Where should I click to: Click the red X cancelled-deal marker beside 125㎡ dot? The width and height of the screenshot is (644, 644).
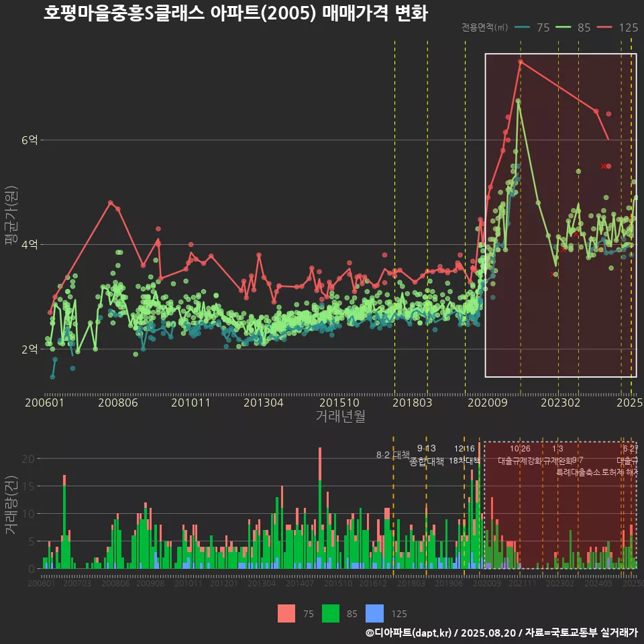[603, 166]
